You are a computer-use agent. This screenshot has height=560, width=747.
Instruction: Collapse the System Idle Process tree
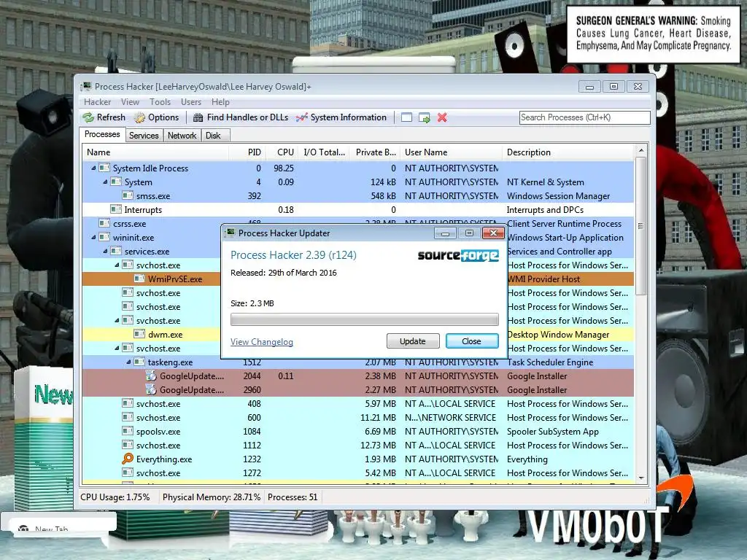(93, 168)
